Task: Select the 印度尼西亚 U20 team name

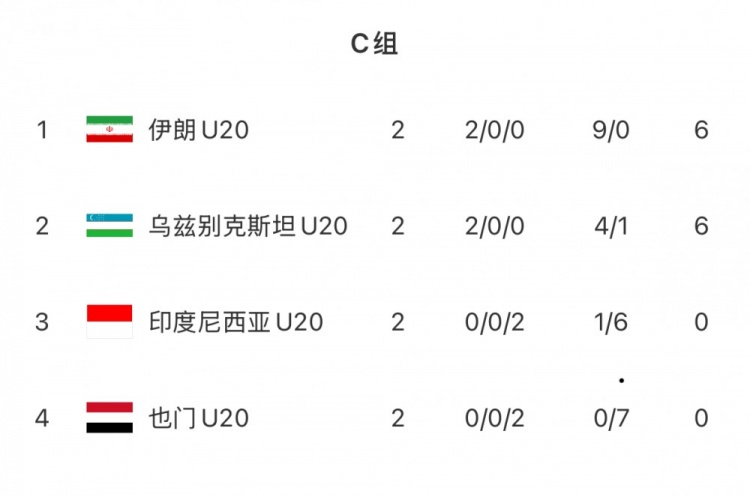Action: 235,322
